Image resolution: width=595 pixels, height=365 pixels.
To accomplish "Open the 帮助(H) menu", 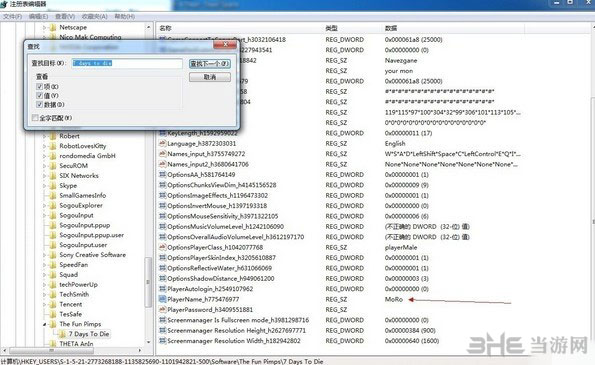I will pos(125,17).
